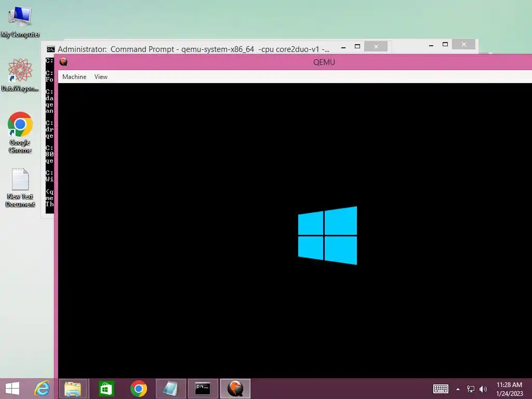Open the volume control tray icon
Screen dimensions: 532x399
pos(483,389)
